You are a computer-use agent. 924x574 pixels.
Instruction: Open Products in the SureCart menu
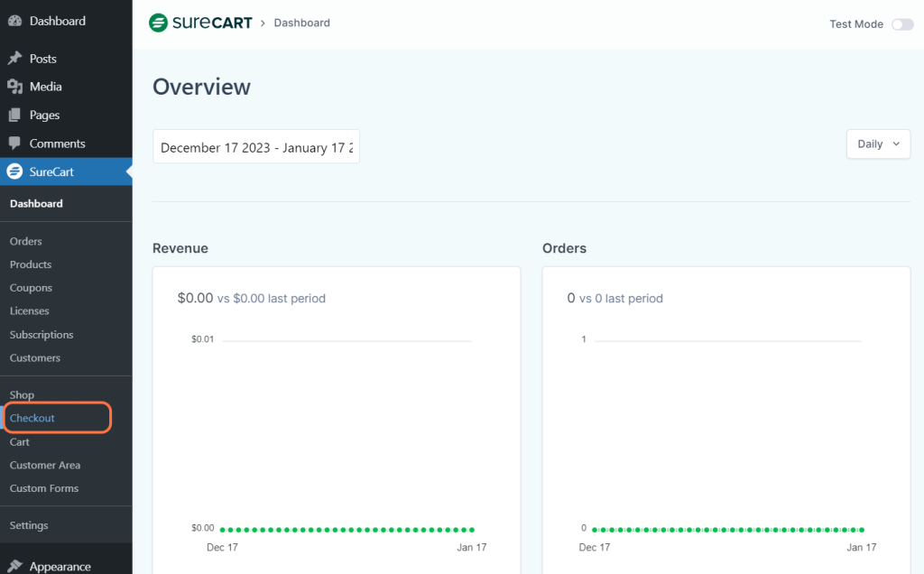[31, 264]
